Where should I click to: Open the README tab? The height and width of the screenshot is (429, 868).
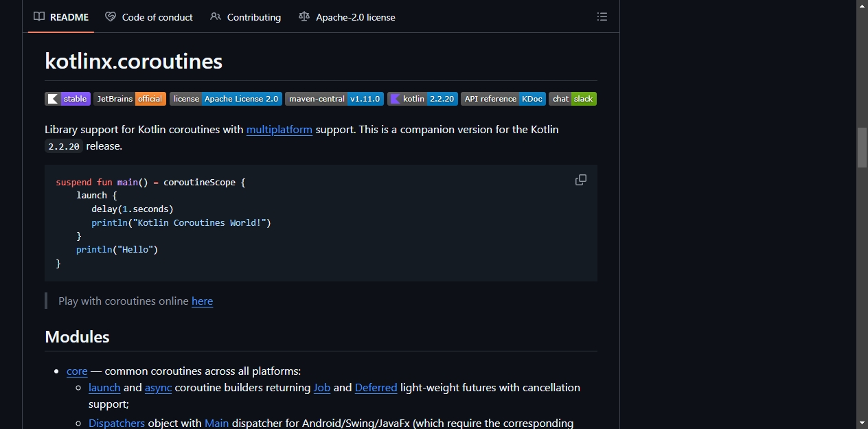61,16
